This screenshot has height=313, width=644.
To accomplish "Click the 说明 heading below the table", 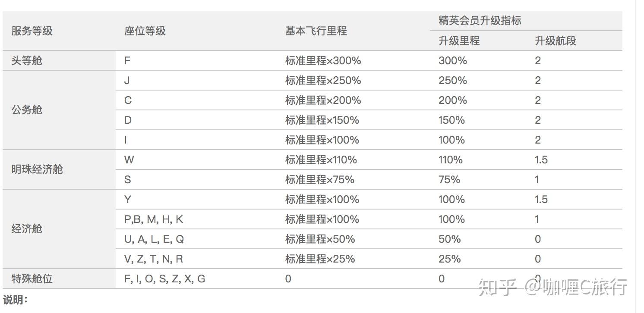I will tap(15, 300).
